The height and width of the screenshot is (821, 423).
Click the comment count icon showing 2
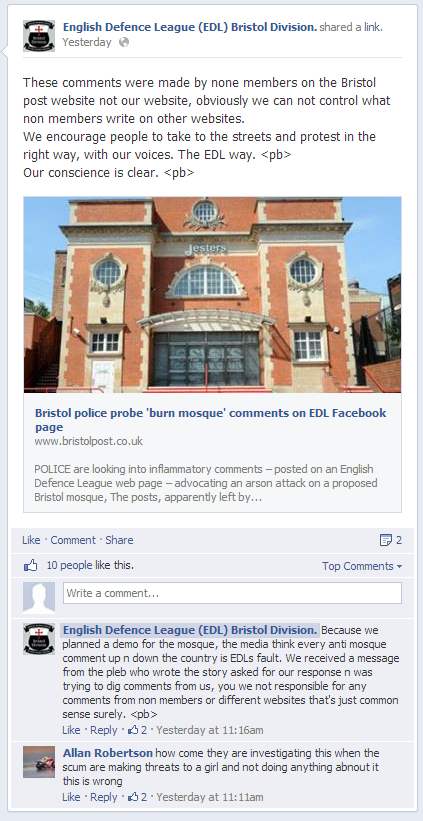tap(391, 540)
